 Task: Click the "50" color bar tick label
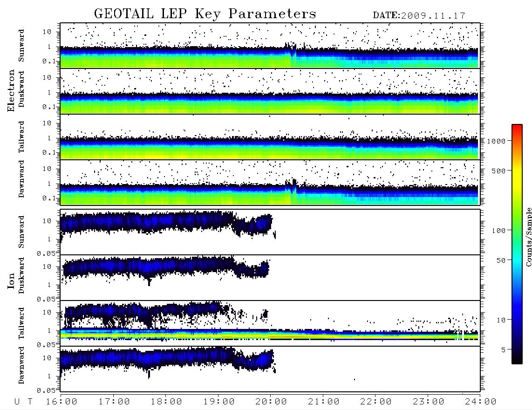tap(501, 260)
